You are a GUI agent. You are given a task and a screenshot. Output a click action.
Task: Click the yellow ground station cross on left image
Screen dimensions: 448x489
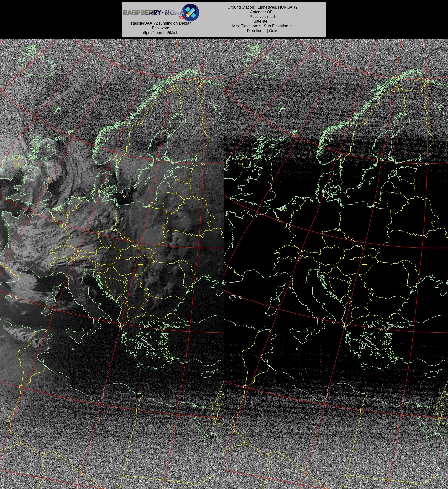pos(140,264)
